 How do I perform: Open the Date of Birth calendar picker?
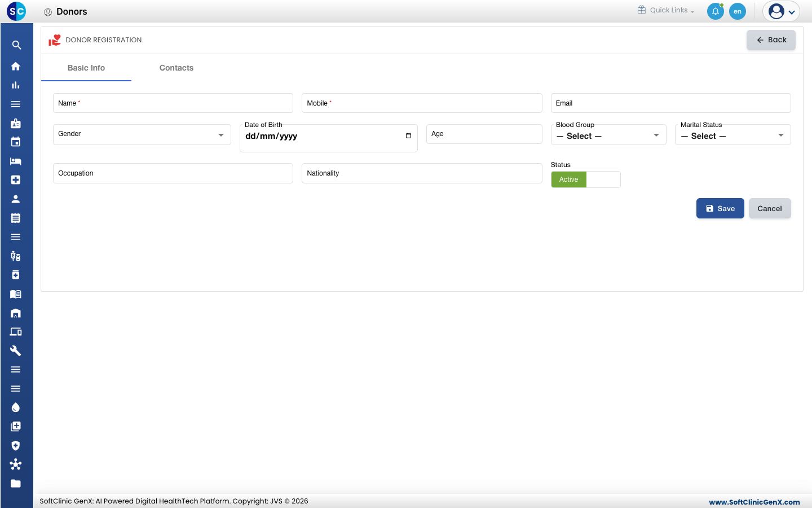point(408,136)
